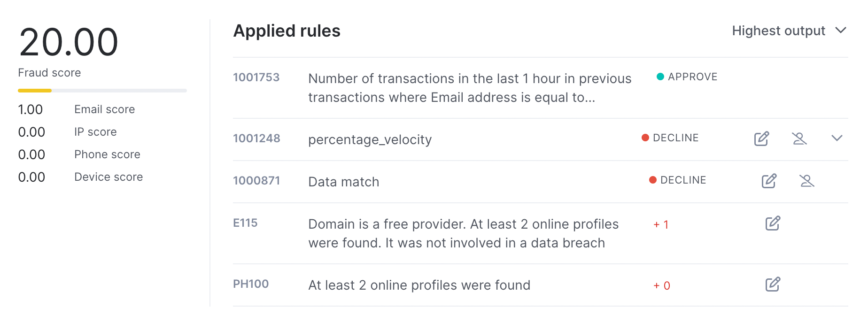Click the E115 rule code
868x323 pixels.
coord(245,223)
